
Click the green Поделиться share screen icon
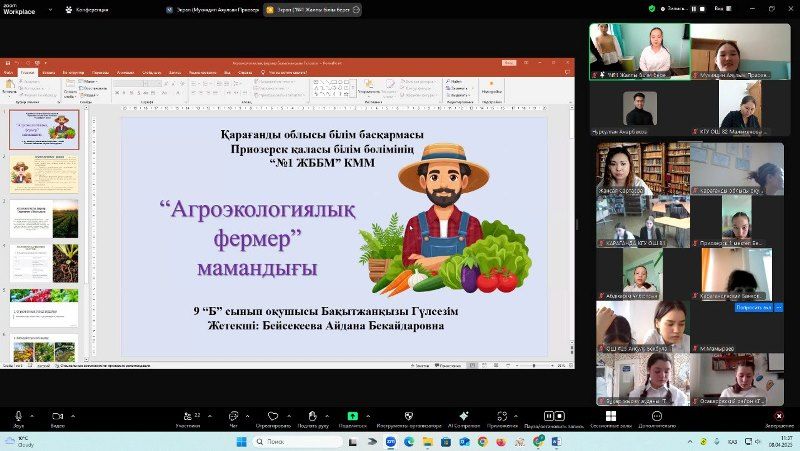pyautogui.click(x=352, y=415)
